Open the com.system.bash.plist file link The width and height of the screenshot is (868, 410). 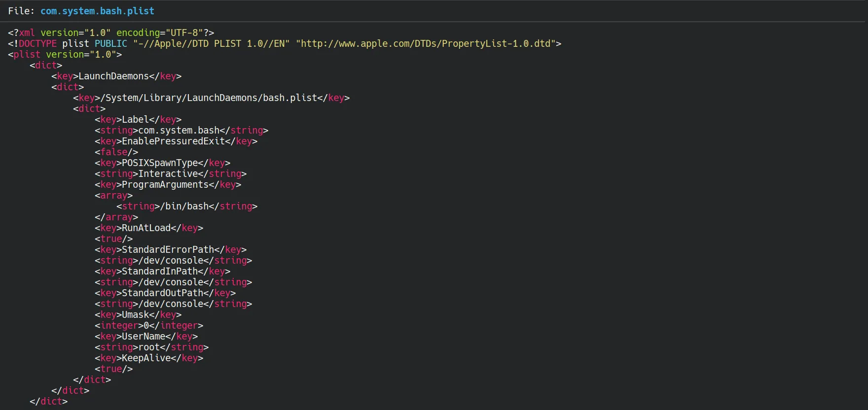(x=97, y=11)
